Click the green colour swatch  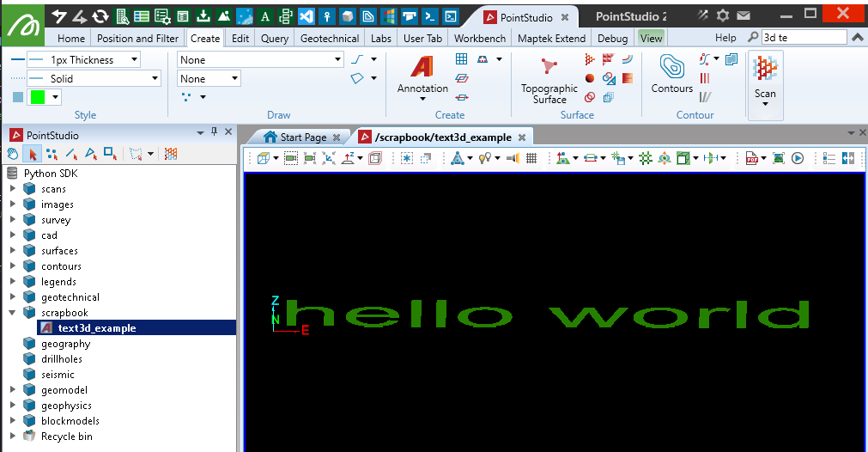38,97
